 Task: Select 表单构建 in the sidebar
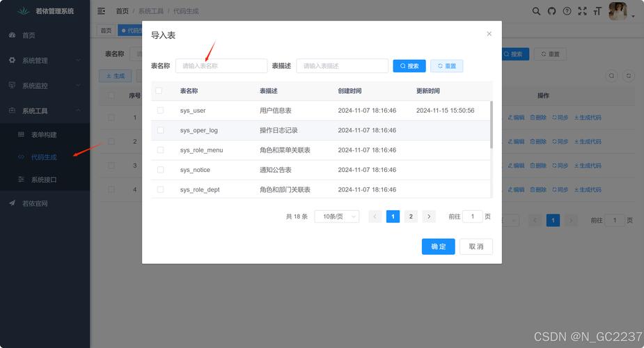click(44, 134)
